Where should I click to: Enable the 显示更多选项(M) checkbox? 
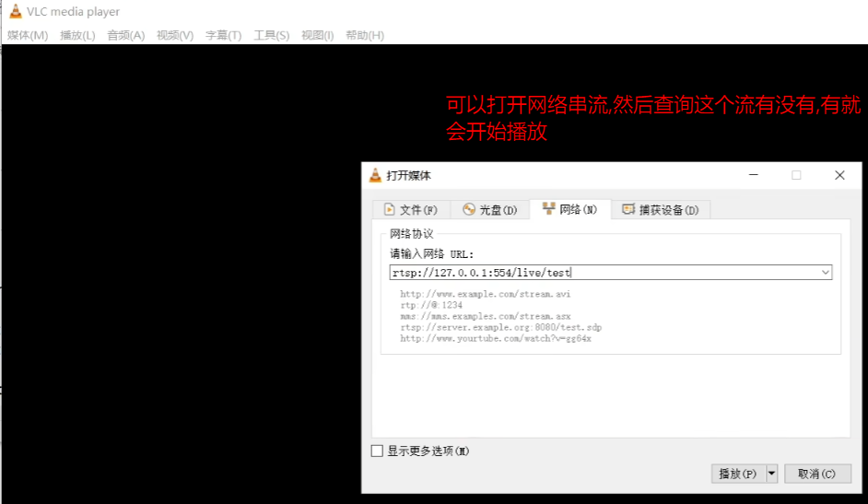(377, 451)
